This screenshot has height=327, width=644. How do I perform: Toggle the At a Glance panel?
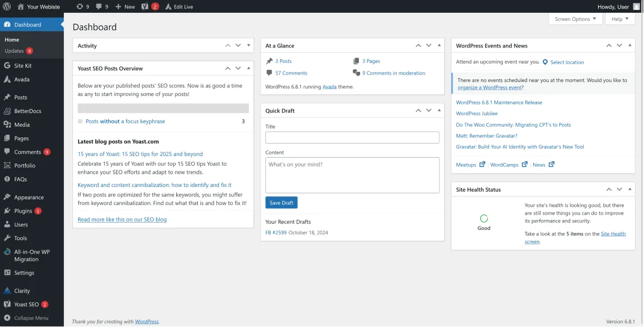(x=439, y=45)
